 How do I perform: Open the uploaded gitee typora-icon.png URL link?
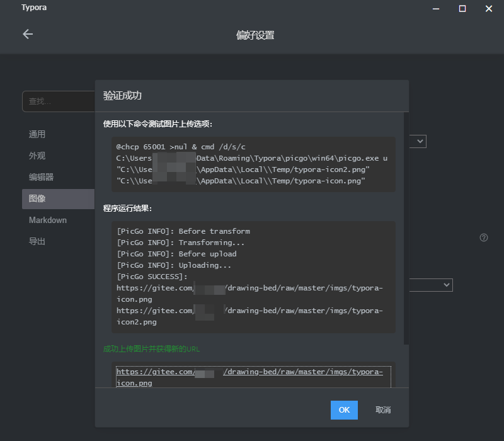(249, 377)
